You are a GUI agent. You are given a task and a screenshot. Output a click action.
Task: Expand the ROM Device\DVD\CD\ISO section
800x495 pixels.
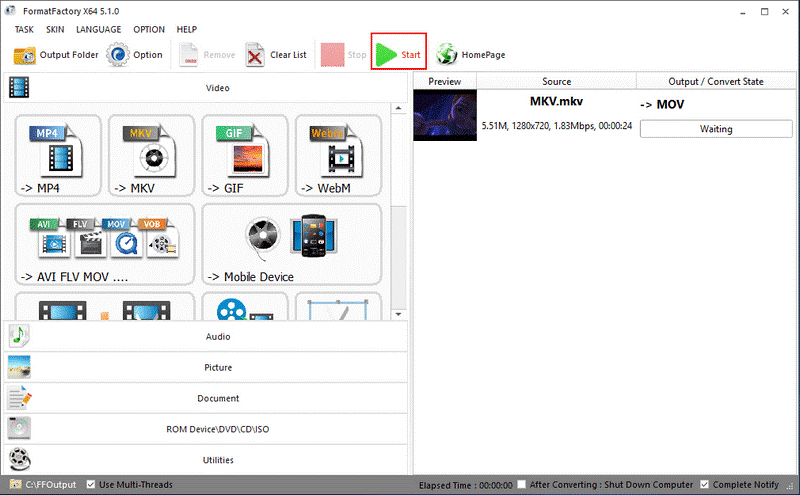tap(206, 429)
